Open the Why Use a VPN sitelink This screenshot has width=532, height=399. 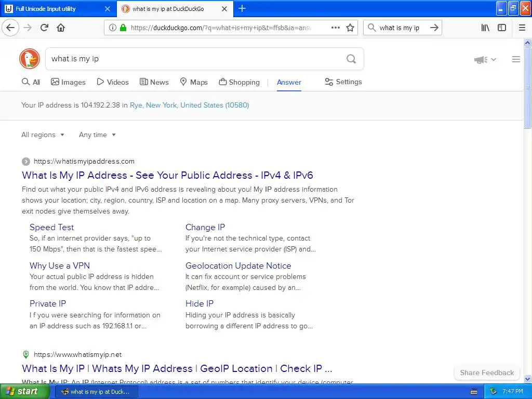pyautogui.click(x=60, y=265)
